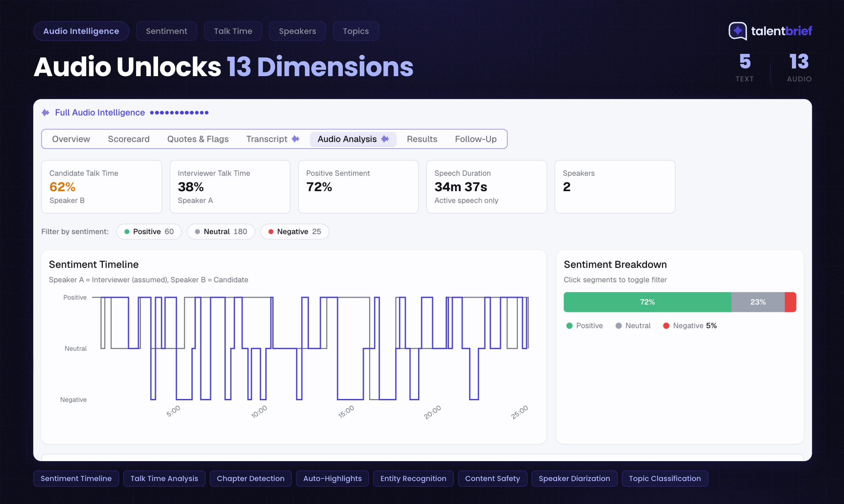Click the green Positive legend dot
Viewport: 844px width, 504px height.
pos(569,326)
